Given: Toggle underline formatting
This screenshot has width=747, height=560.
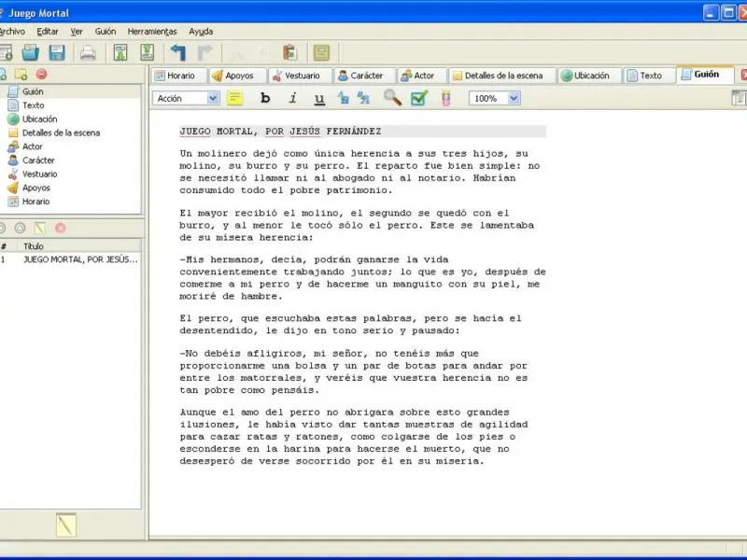Looking at the screenshot, I should [319, 99].
